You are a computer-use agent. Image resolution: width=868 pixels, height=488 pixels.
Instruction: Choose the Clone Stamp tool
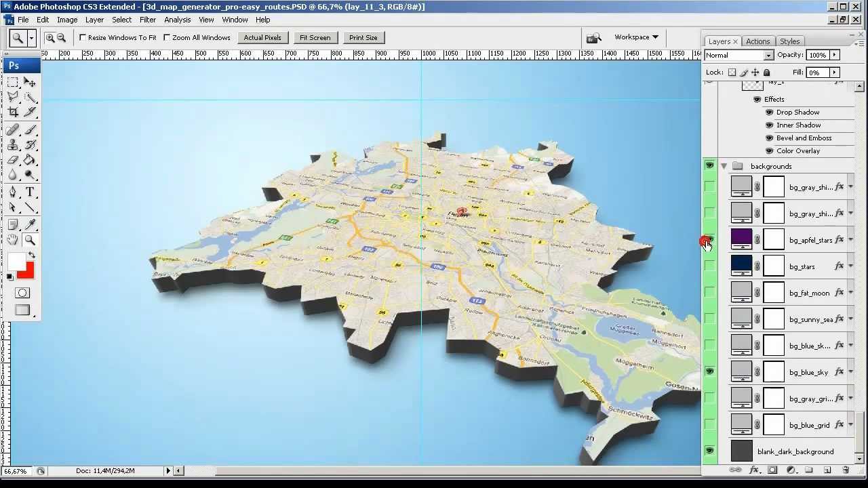click(14, 145)
